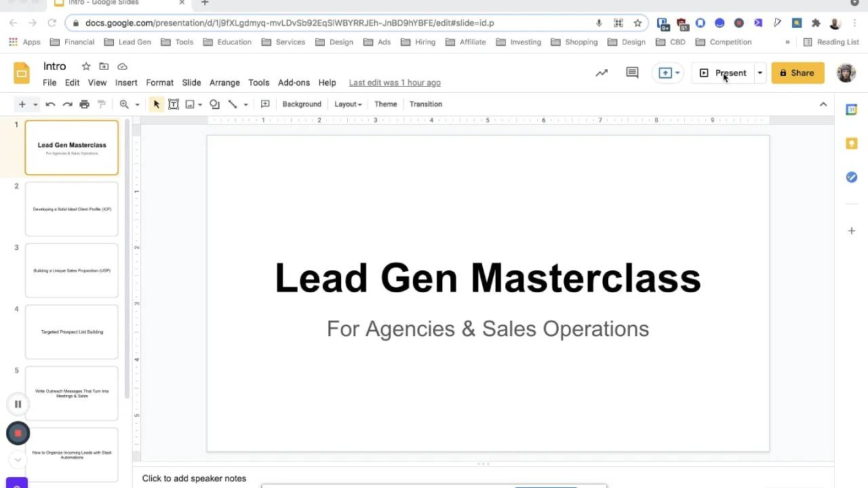This screenshot has width=868, height=488.
Task: Select the Paint format tool
Action: [102, 104]
